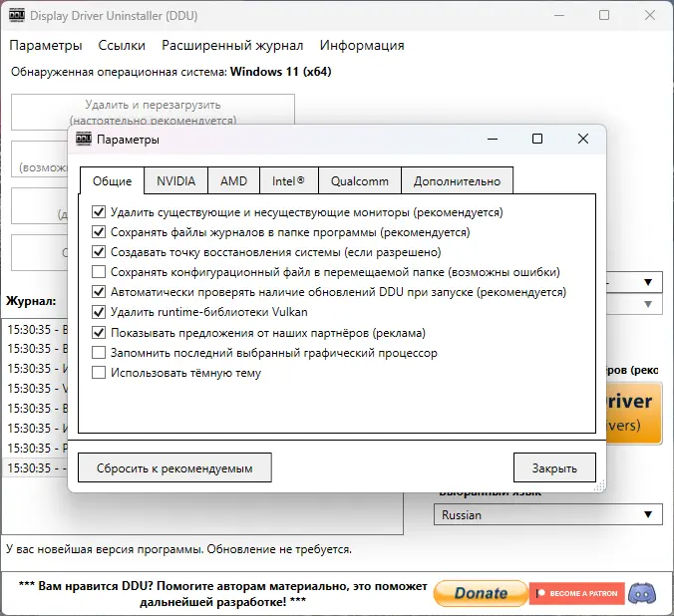This screenshot has height=616, width=674.
Task: Open the Intel® tab
Action: pos(288,181)
